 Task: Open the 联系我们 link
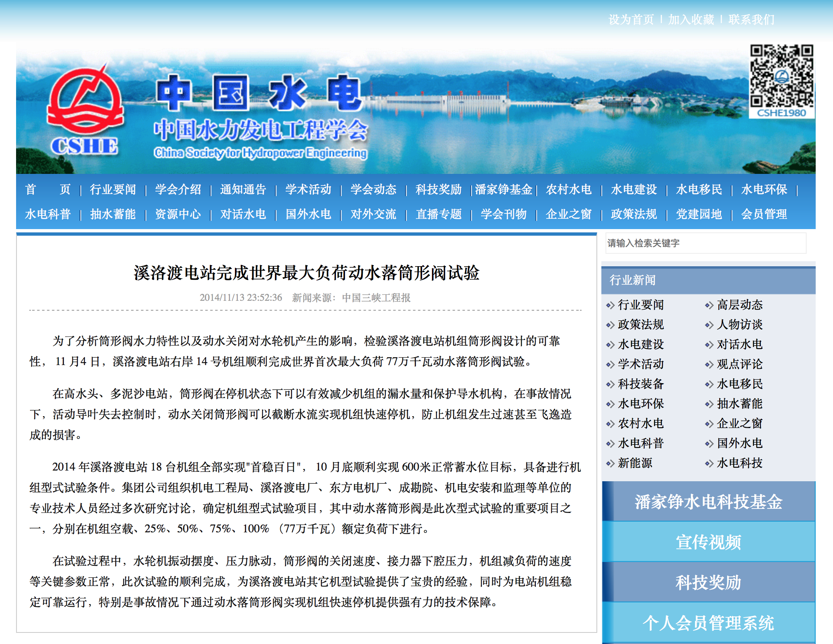pyautogui.click(x=751, y=19)
